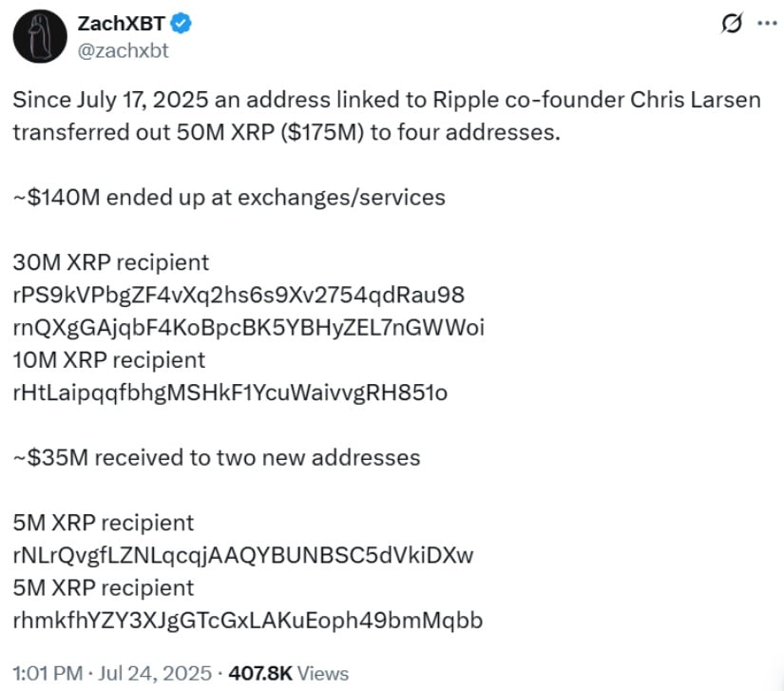Select address rHtLaipqqfbhgMSHkF1YcuWaivvgRH851o
This screenshot has height=691, width=784.
[230, 393]
